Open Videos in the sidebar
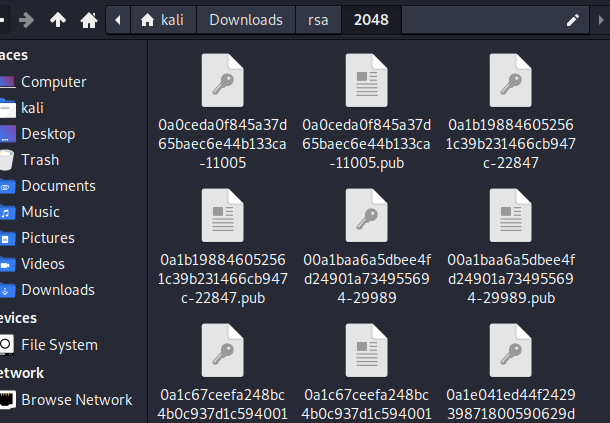The image size is (610, 423). (x=45, y=264)
